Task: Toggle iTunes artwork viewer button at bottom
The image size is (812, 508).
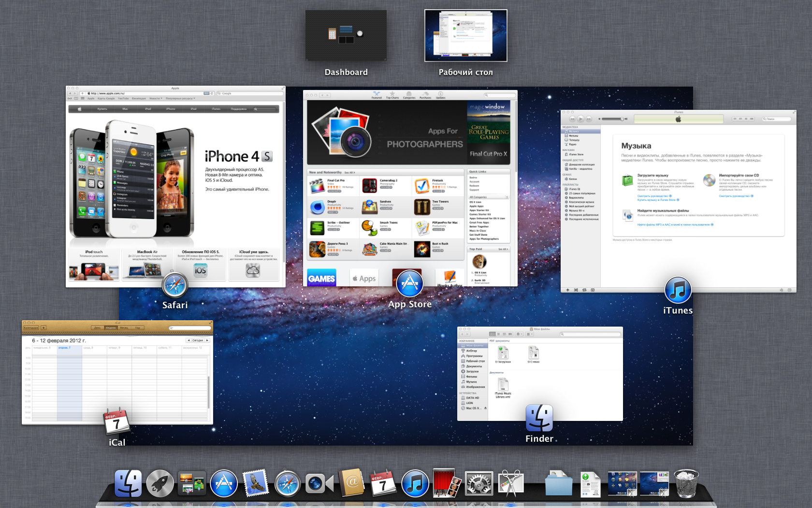Action: point(593,290)
